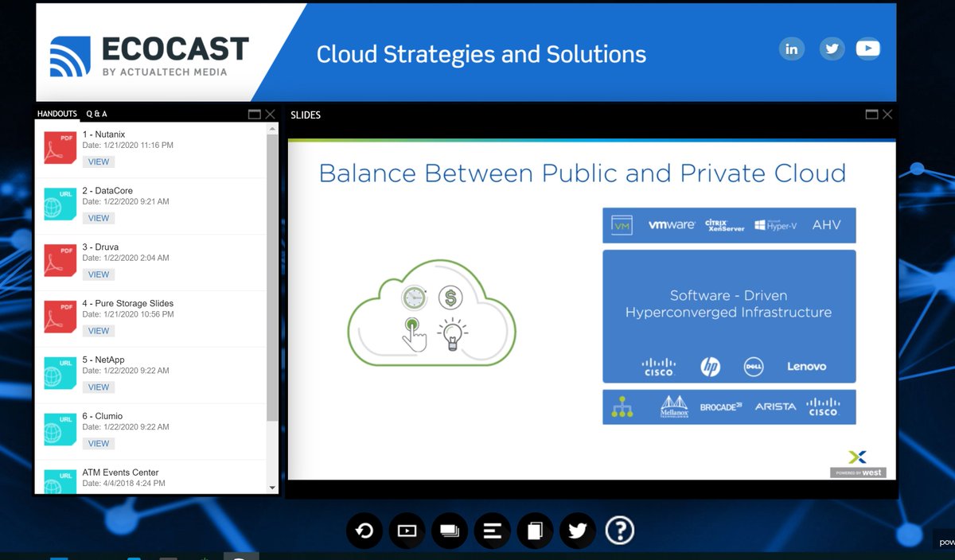The height and width of the screenshot is (560, 955).
Task: Open the Q&A text-lines icon in bottom dock
Action: (x=493, y=531)
